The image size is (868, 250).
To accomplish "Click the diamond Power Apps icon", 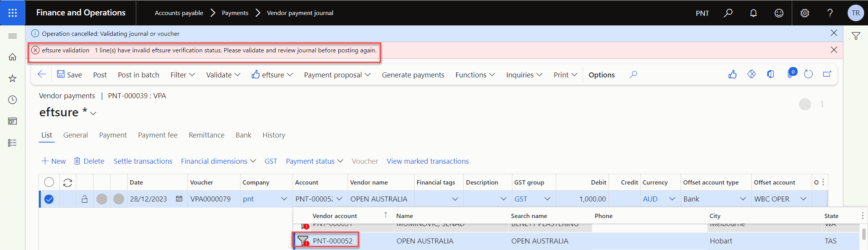I will tap(751, 74).
